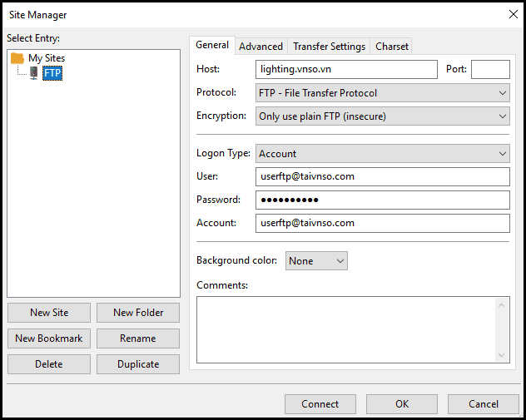Open the Advanced tab
The image size is (526, 420).
(x=261, y=47)
